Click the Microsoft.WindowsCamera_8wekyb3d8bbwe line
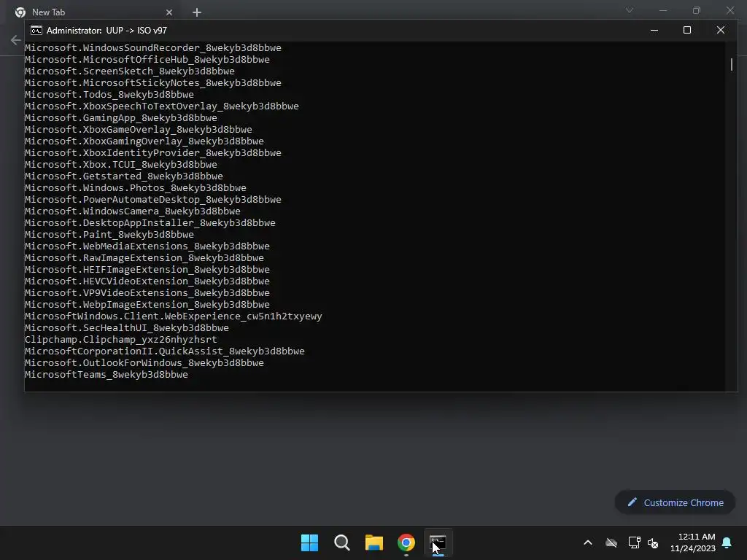 coord(133,211)
